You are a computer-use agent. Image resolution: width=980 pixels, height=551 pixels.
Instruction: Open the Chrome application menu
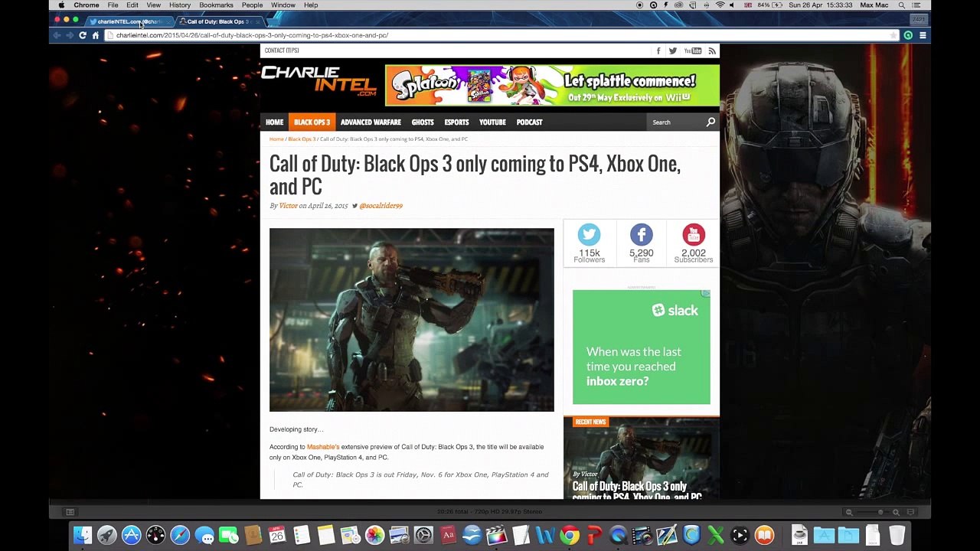[87, 5]
